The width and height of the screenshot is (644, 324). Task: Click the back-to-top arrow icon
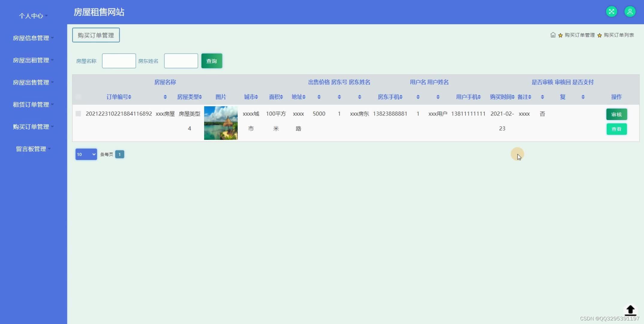[630, 310]
